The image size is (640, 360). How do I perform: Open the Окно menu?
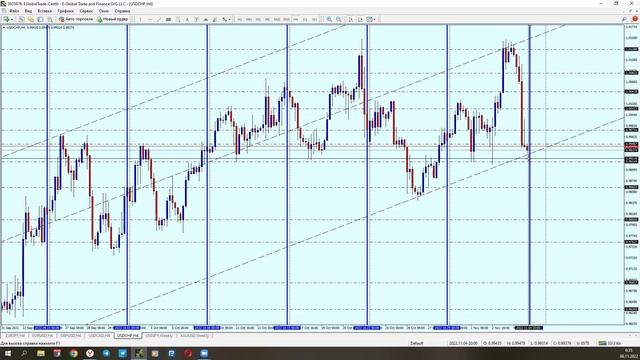point(104,11)
